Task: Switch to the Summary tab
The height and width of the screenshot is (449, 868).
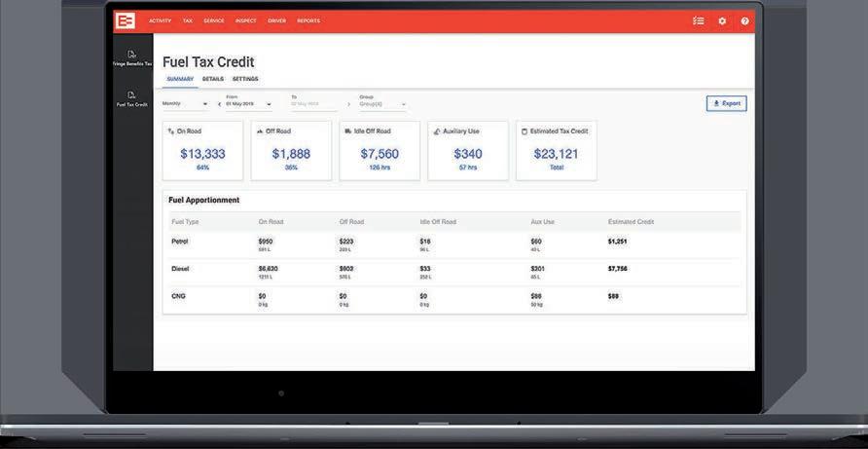Action: coord(180,79)
